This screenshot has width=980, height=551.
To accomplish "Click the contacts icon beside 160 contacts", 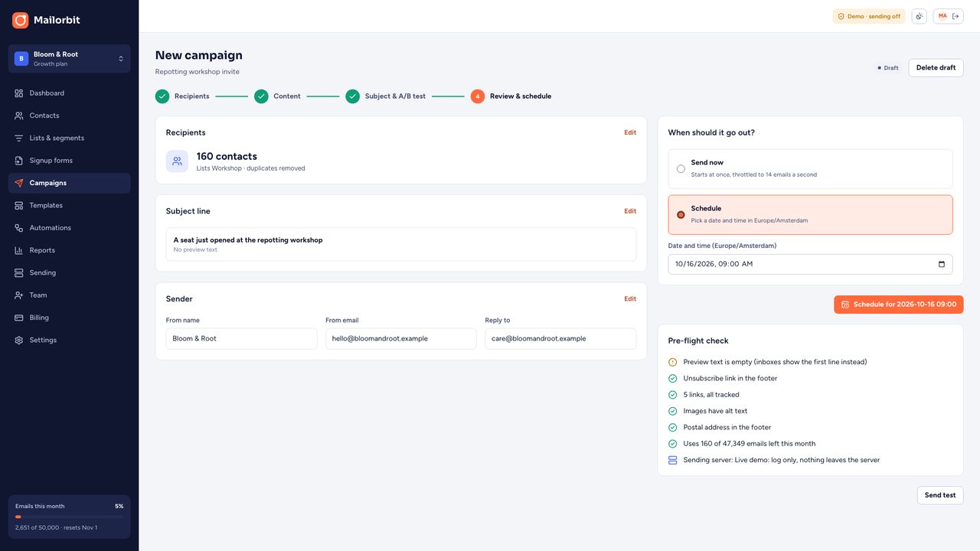I will (177, 161).
